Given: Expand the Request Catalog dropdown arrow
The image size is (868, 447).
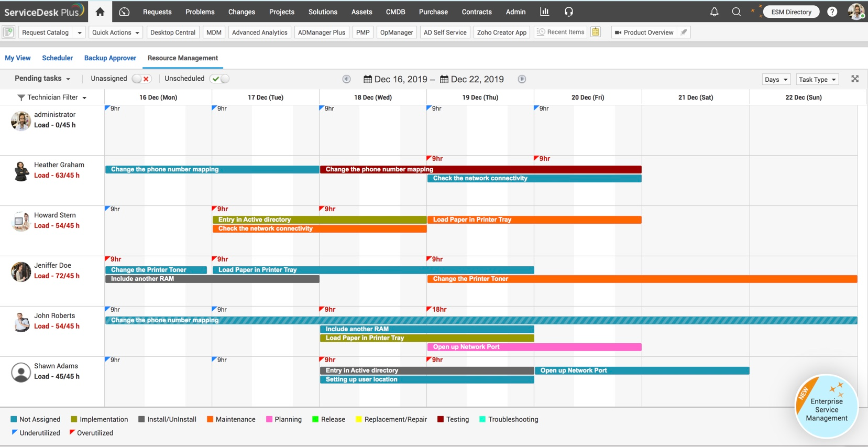Looking at the screenshot, I should [80, 32].
